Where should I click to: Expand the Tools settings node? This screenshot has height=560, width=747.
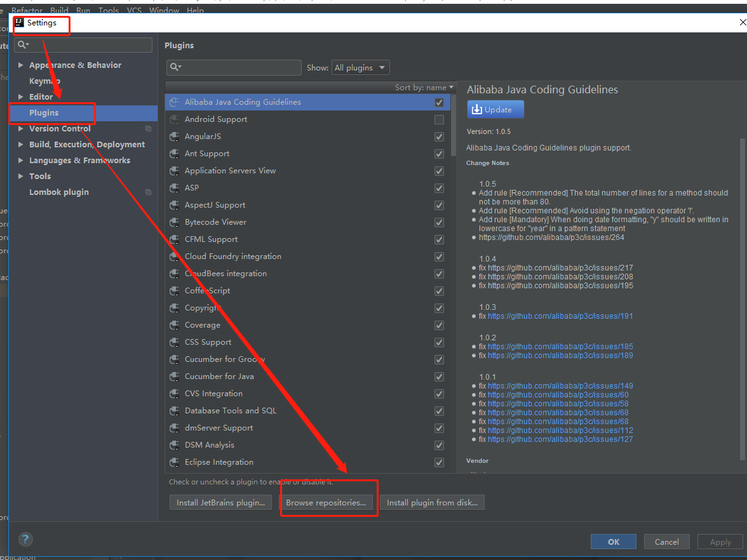[20, 177]
